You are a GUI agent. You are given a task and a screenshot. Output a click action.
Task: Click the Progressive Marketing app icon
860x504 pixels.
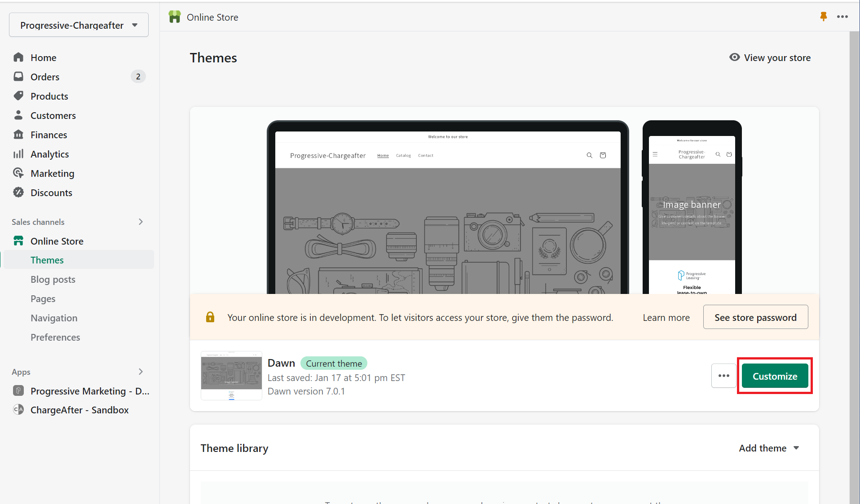pos(18,391)
